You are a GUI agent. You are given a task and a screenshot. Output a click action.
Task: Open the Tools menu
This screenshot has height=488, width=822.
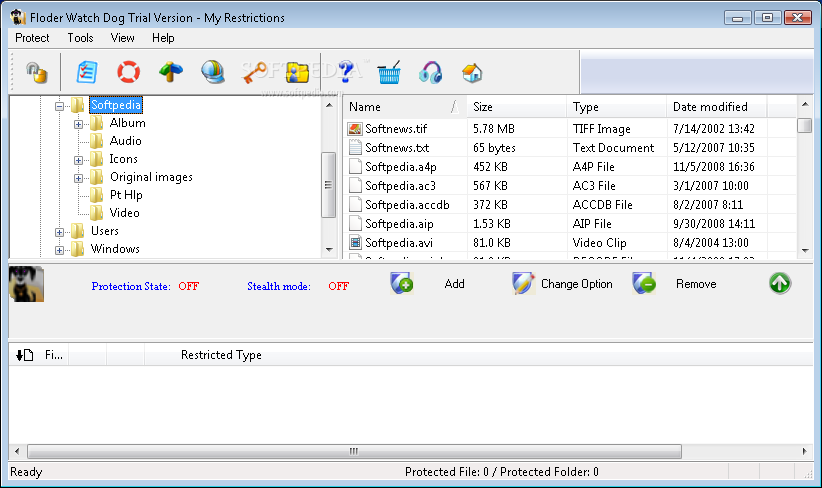[x=80, y=38]
